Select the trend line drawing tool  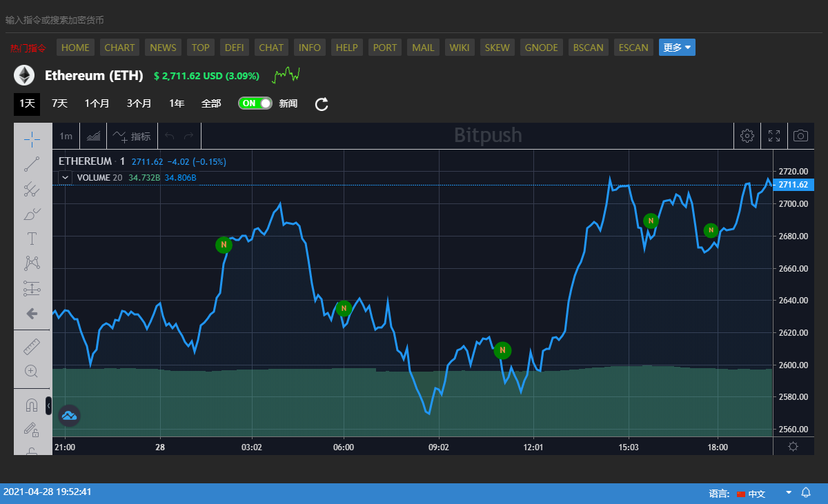pyautogui.click(x=32, y=164)
